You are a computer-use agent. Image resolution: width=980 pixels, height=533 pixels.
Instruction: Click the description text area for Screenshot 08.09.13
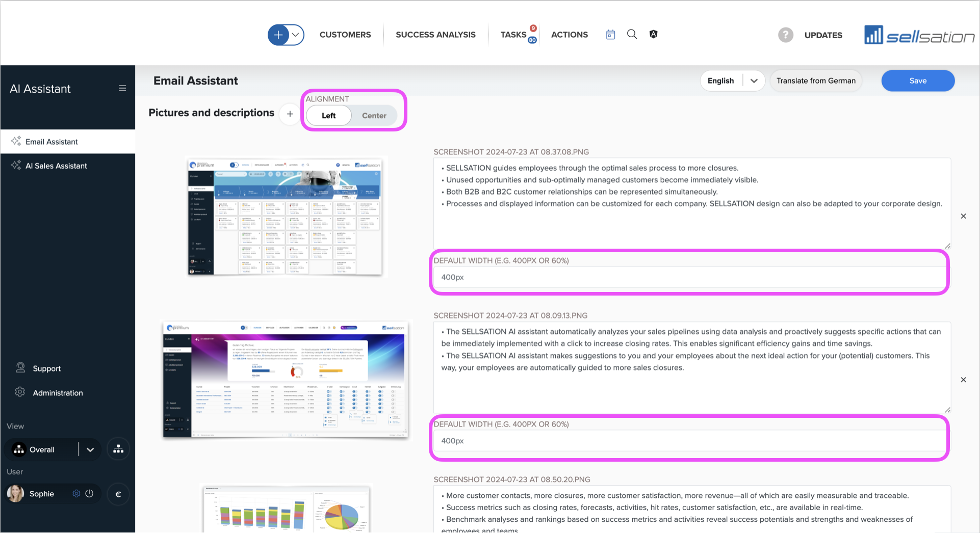click(x=692, y=367)
